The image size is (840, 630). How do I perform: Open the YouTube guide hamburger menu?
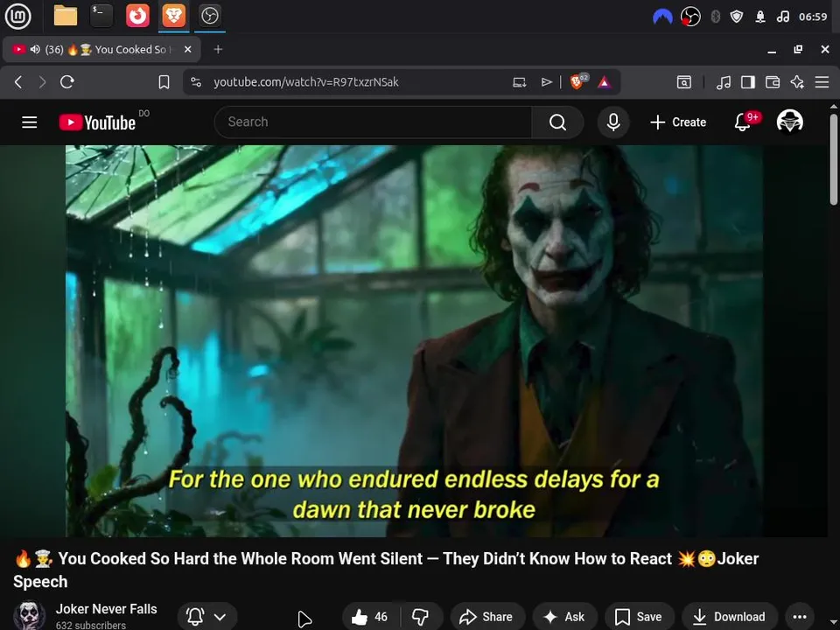(x=30, y=122)
